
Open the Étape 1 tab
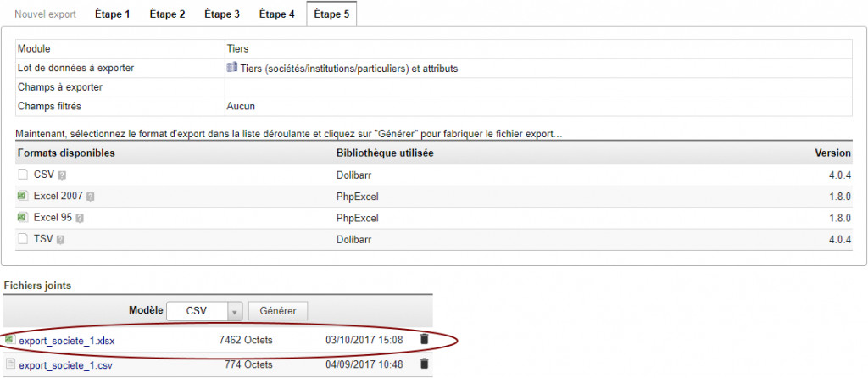pyautogui.click(x=113, y=14)
